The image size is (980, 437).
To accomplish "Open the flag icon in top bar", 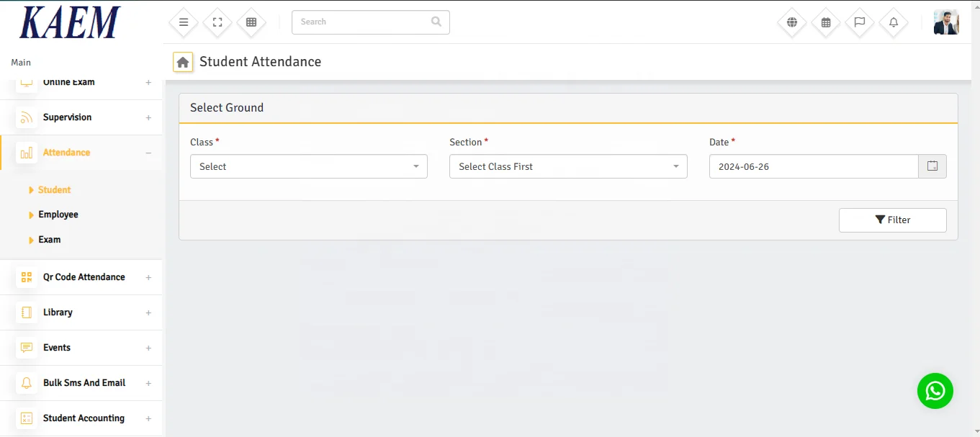I will click(860, 22).
